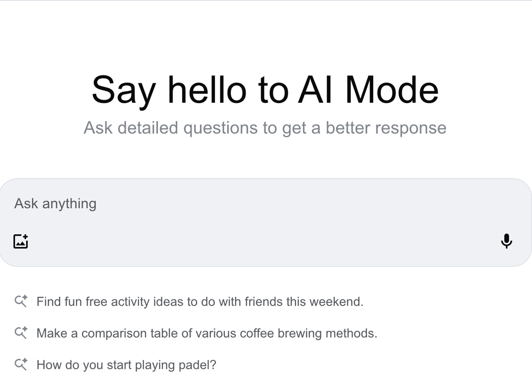Click the "Ask detailed questions" subtitle text
Viewport: 532px width, 392px height.
[x=265, y=128]
